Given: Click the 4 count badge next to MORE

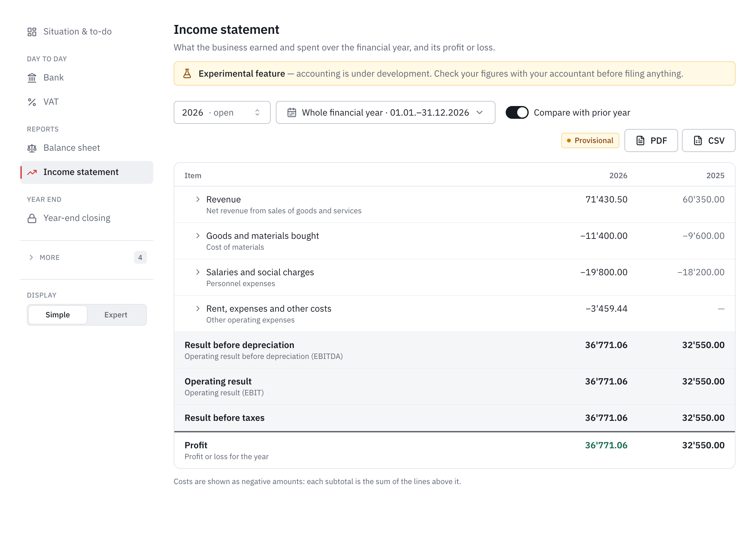Looking at the screenshot, I should (140, 258).
